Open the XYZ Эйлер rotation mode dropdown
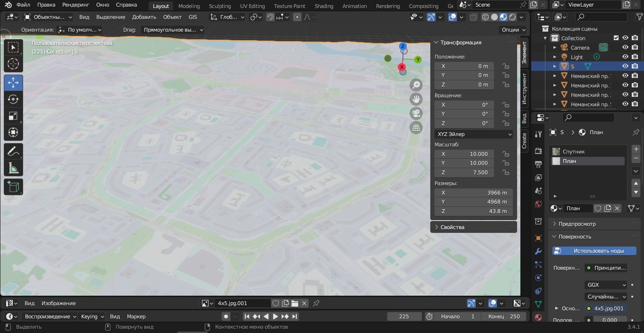This screenshot has width=644, height=333. [474, 134]
